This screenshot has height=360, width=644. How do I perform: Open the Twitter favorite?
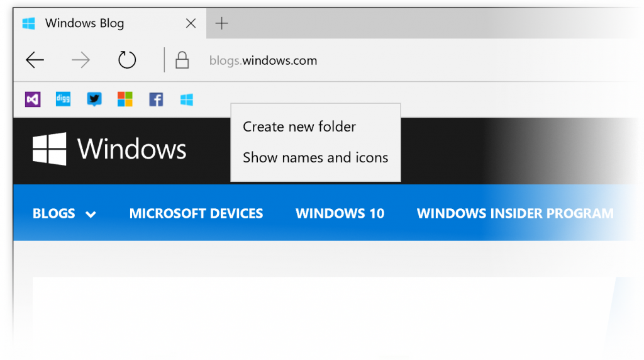pyautogui.click(x=94, y=99)
